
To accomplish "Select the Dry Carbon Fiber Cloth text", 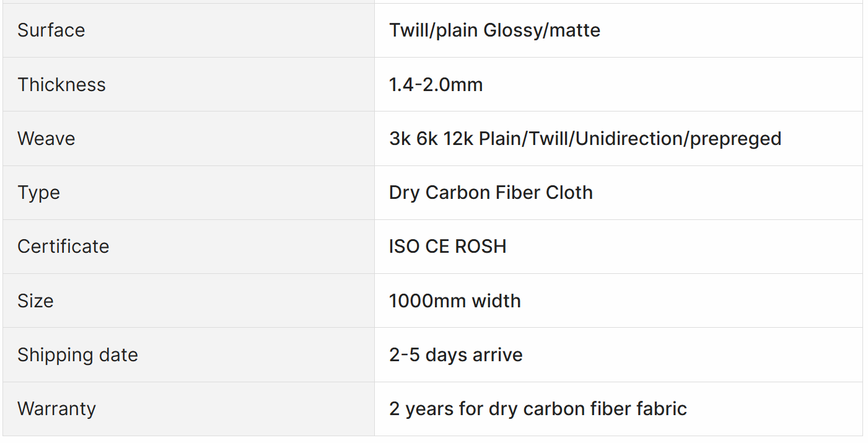I will [x=491, y=193].
